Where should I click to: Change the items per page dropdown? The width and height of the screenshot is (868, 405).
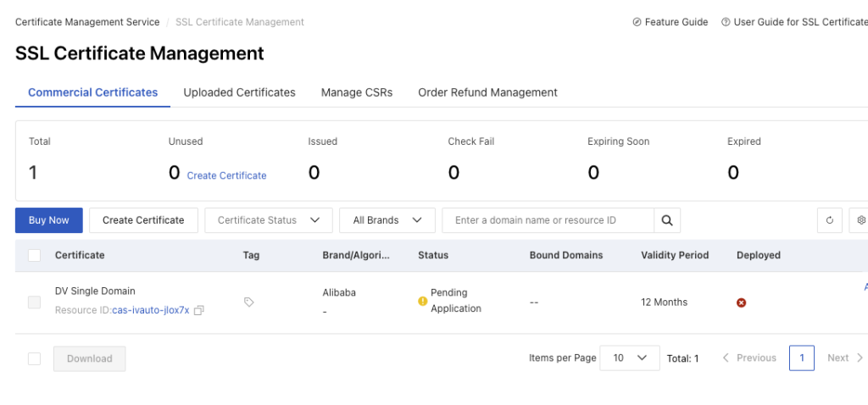pos(629,358)
